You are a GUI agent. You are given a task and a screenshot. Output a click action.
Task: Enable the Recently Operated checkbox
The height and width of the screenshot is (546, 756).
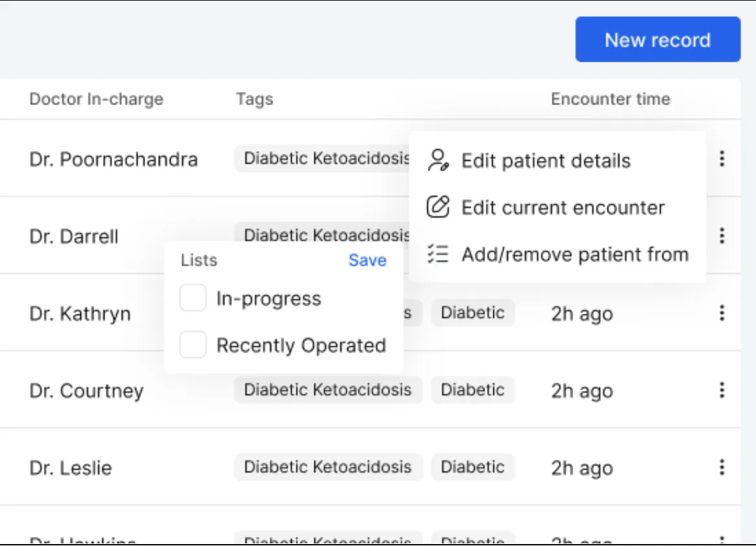192,345
